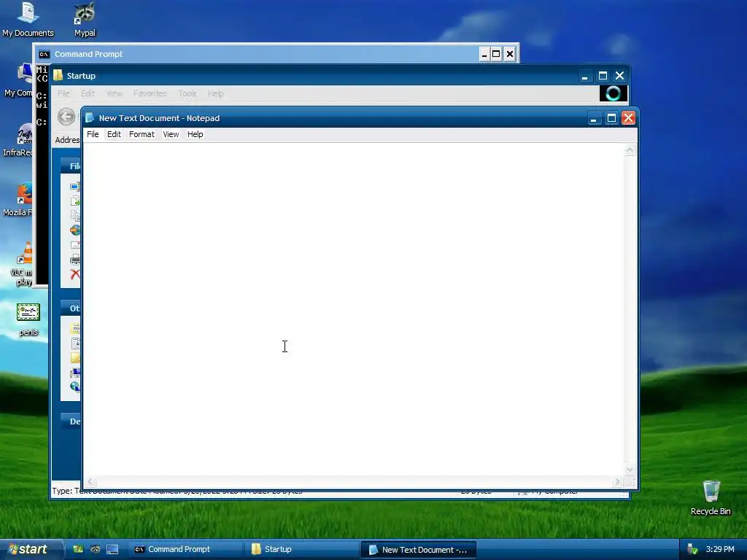Image resolution: width=747 pixels, height=560 pixels.
Task: Click the taskbar clock showing 3:29 PM
Action: tap(720, 550)
